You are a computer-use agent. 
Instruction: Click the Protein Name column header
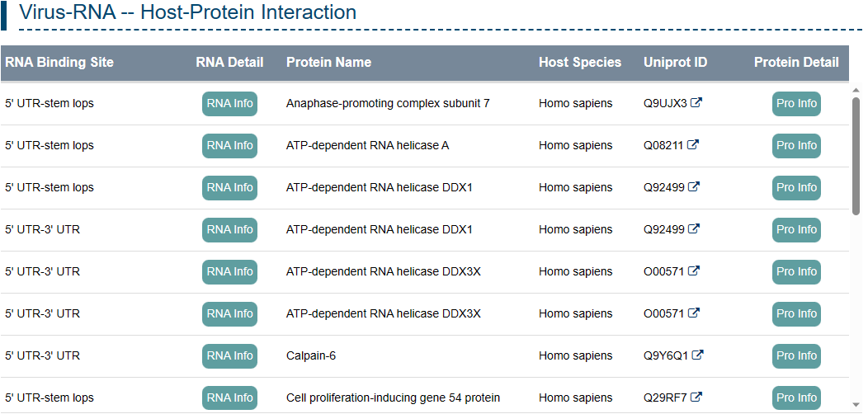coord(328,63)
